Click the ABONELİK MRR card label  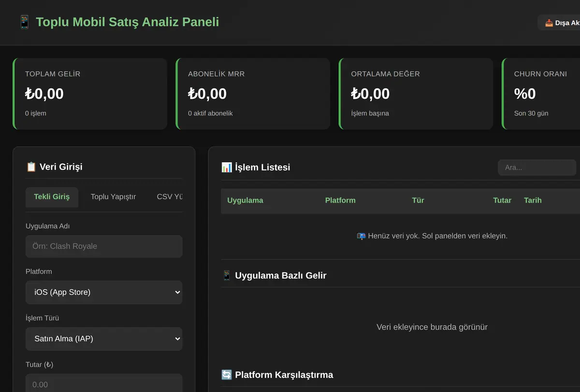(217, 74)
